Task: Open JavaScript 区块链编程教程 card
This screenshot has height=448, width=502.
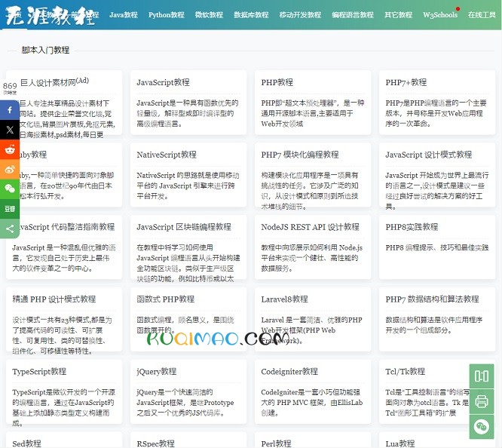Action: click(188, 247)
